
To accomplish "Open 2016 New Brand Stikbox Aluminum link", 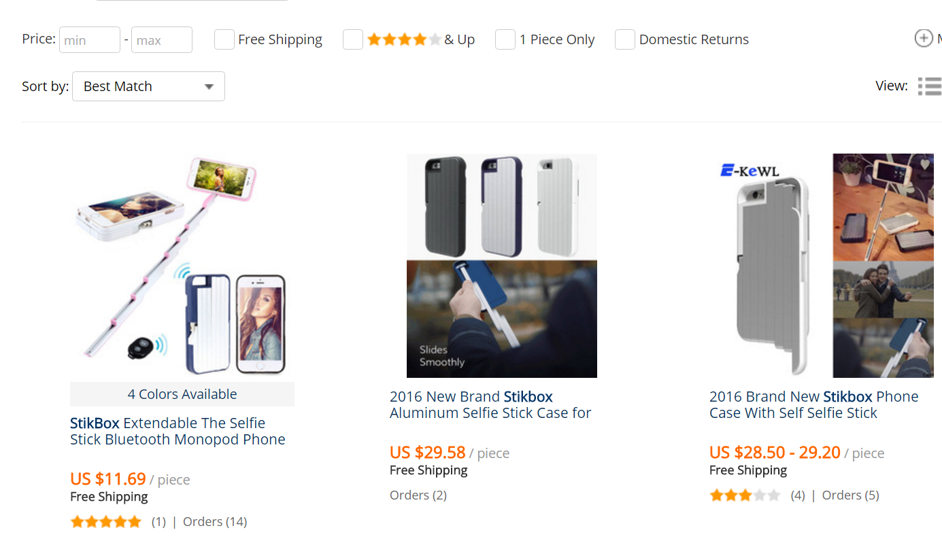I will coord(490,404).
